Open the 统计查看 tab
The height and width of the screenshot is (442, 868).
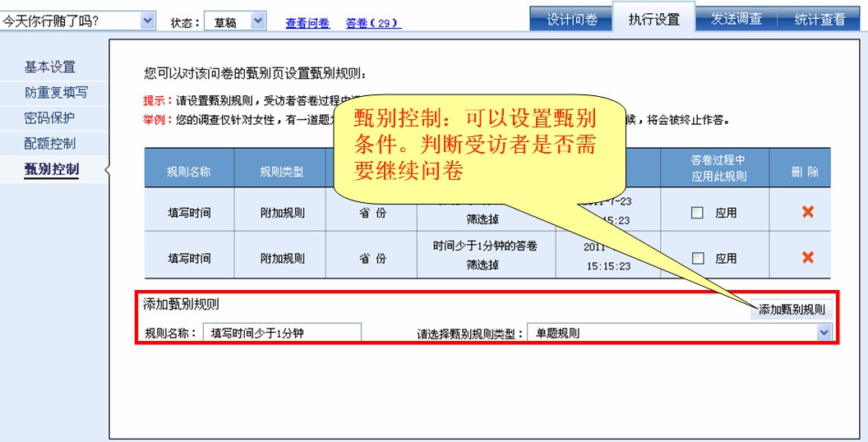tap(820, 20)
